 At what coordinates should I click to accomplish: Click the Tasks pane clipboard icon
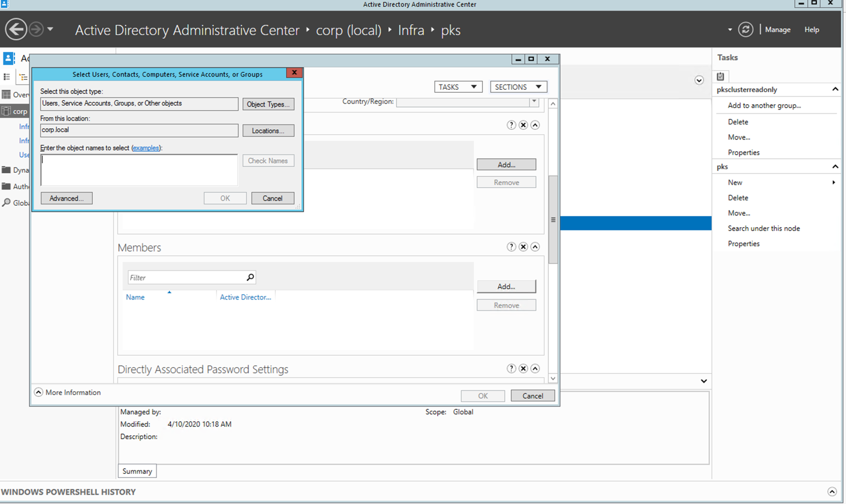pos(721,76)
